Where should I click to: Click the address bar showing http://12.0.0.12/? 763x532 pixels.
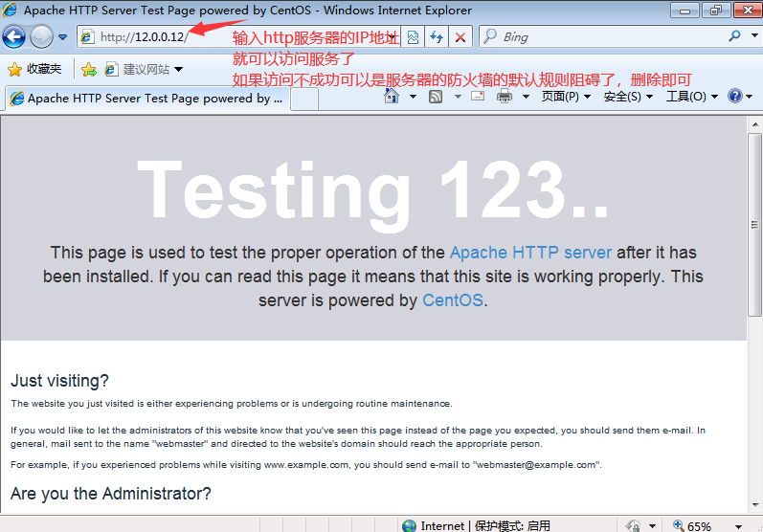(238, 37)
